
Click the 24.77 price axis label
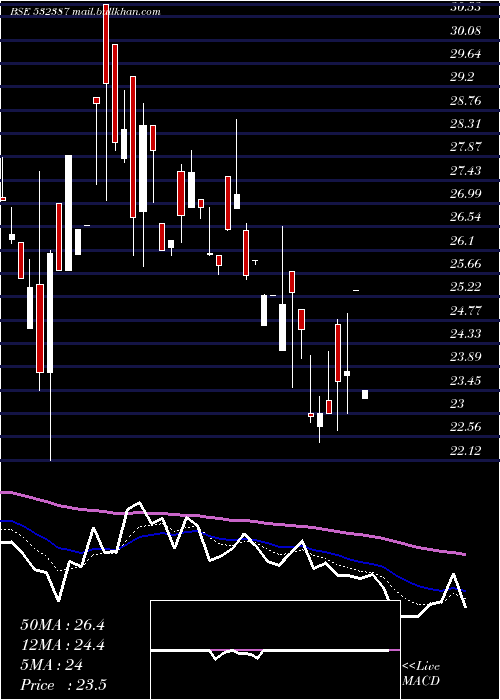466,310
